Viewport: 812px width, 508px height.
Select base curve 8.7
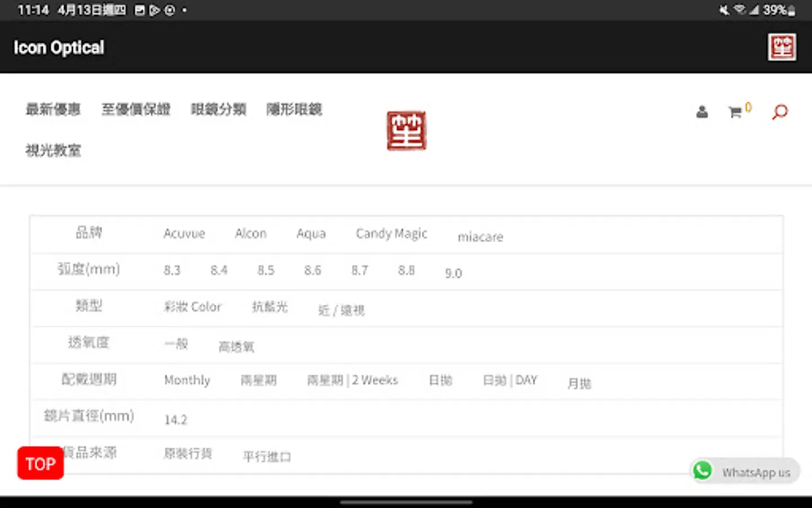(x=359, y=270)
